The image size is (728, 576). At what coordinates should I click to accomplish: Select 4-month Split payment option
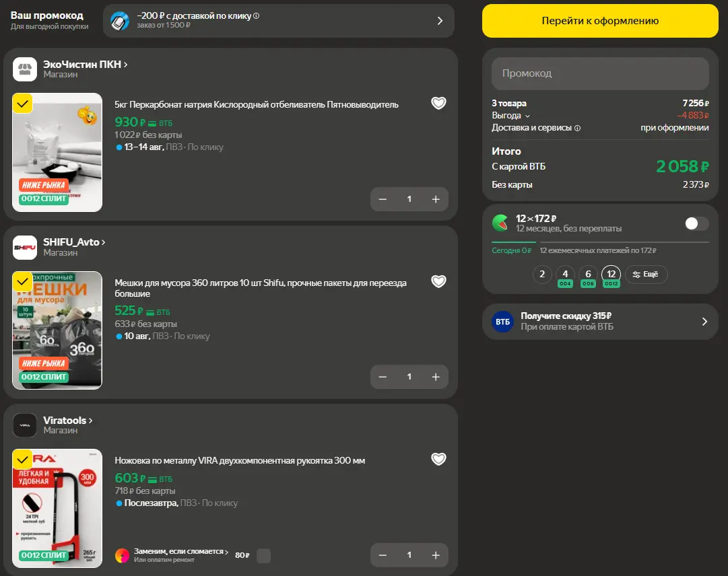[x=565, y=275]
